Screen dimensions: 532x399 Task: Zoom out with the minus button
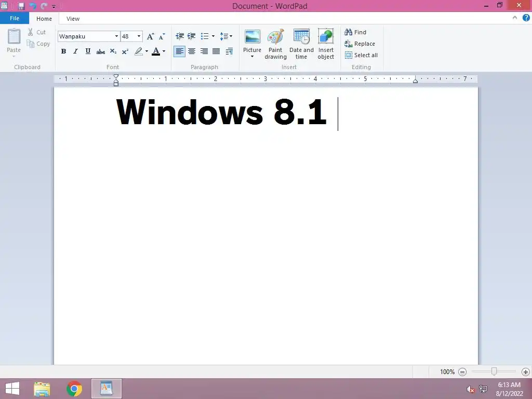[x=462, y=372]
